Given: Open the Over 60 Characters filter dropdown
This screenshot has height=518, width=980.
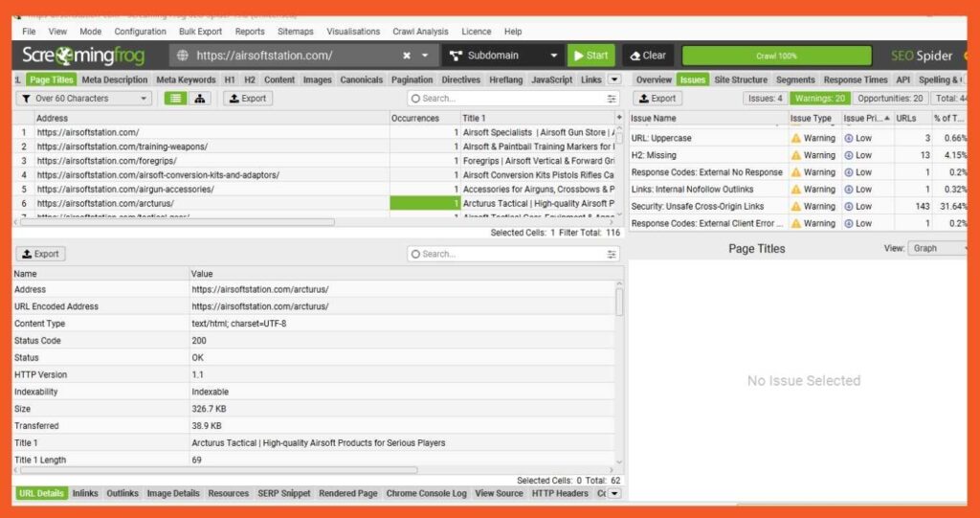Looking at the screenshot, I should click(x=84, y=99).
